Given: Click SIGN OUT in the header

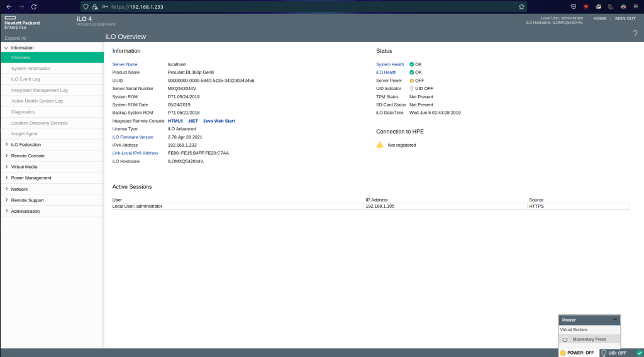Looking at the screenshot, I should (625, 18).
